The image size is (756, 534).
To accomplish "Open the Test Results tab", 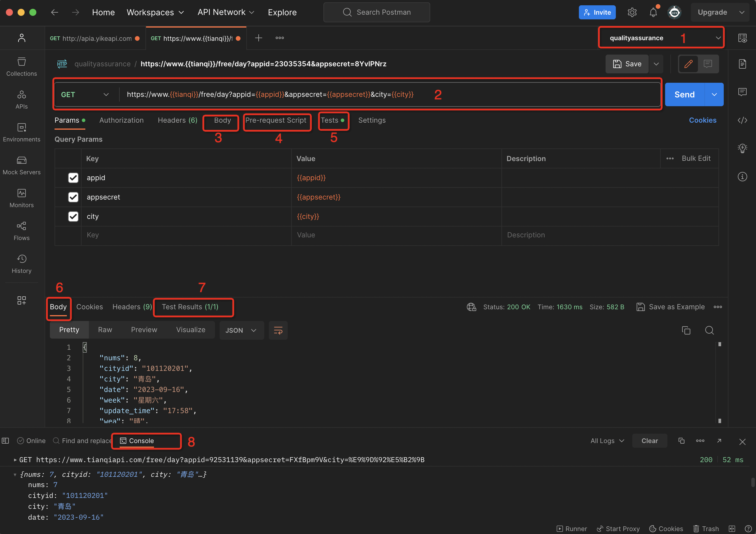I will coord(190,307).
